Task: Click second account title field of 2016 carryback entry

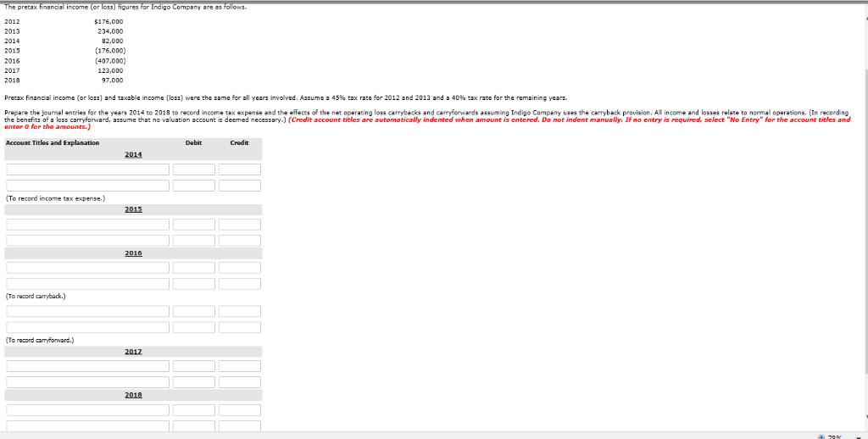Action: [x=88, y=284]
